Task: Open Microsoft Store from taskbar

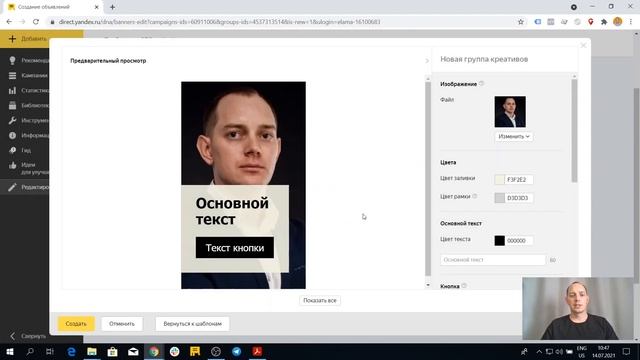Action: (113, 351)
